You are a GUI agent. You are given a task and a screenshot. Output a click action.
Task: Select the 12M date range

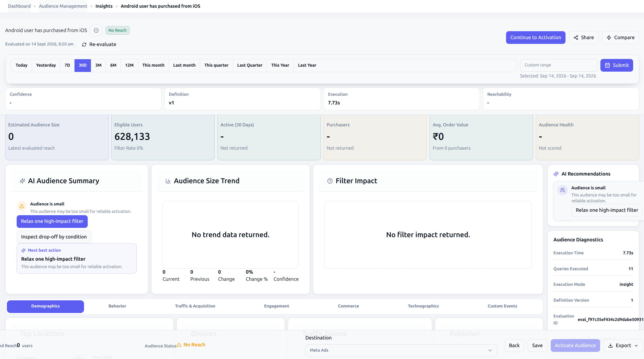[x=129, y=65]
